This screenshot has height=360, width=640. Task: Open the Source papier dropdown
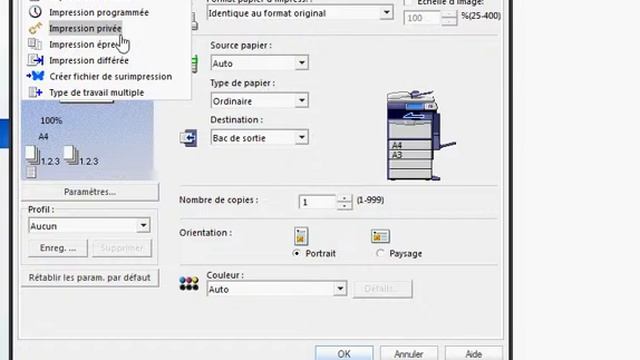click(x=302, y=63)
